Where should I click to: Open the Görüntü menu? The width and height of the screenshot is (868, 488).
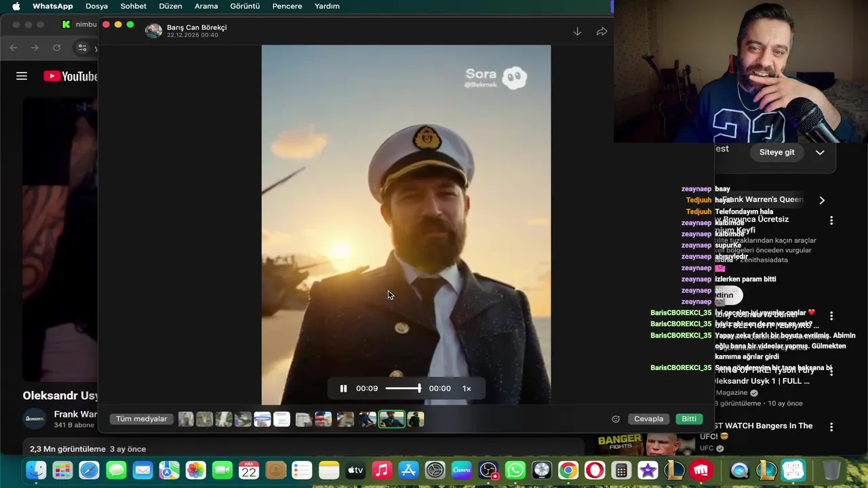click(x=245, y=6)
